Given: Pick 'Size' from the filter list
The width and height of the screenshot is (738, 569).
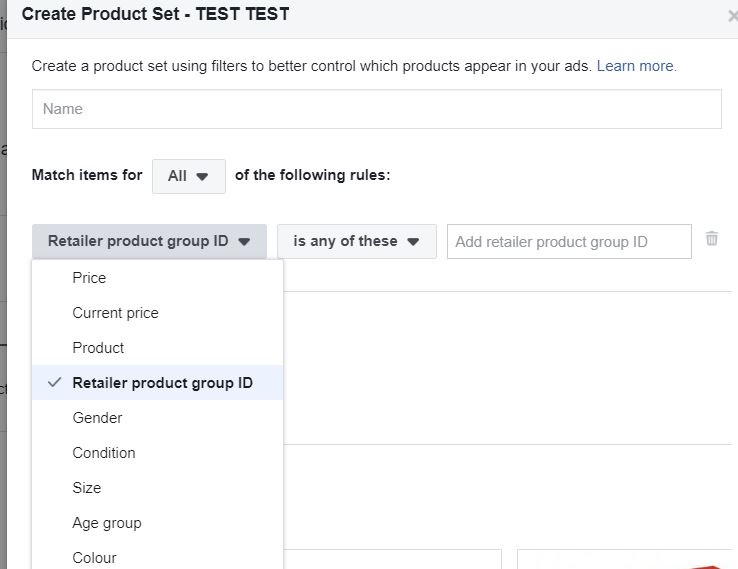Looking at the screenshot, I should (87, 488).
